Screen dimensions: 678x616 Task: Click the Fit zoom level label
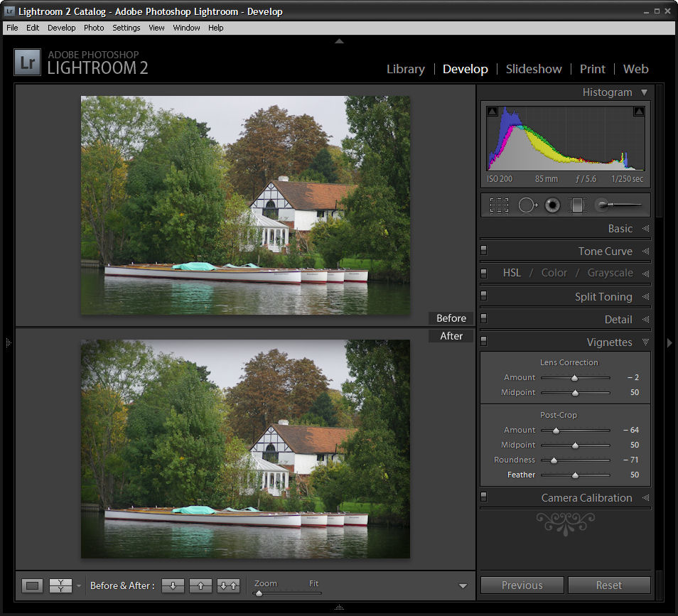(314, 583)
